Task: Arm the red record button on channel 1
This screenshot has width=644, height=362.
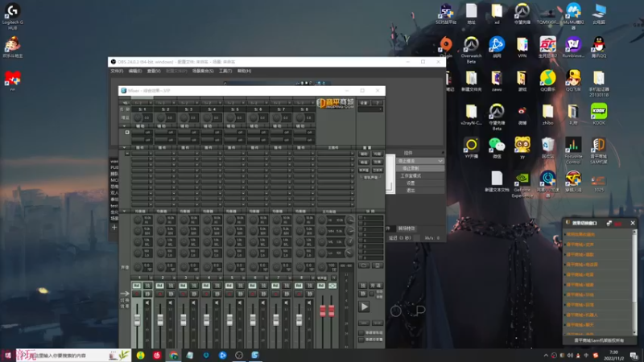Action: [x=136, y=294]
